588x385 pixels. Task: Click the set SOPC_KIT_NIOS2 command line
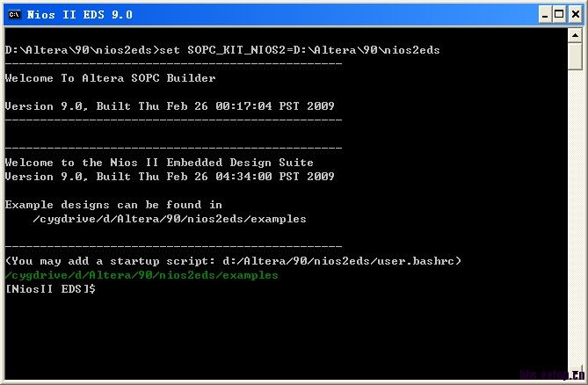(222, 50)
